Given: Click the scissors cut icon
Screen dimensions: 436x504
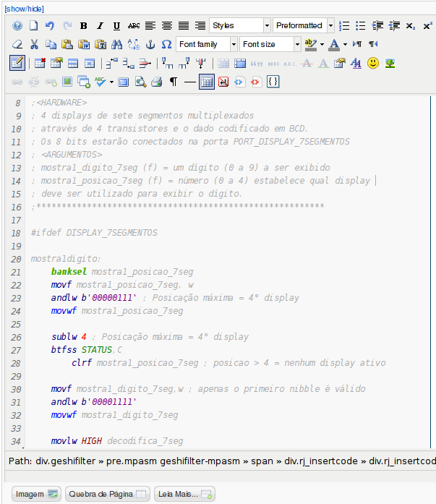Looking at the screenshot, I should 34,45.
